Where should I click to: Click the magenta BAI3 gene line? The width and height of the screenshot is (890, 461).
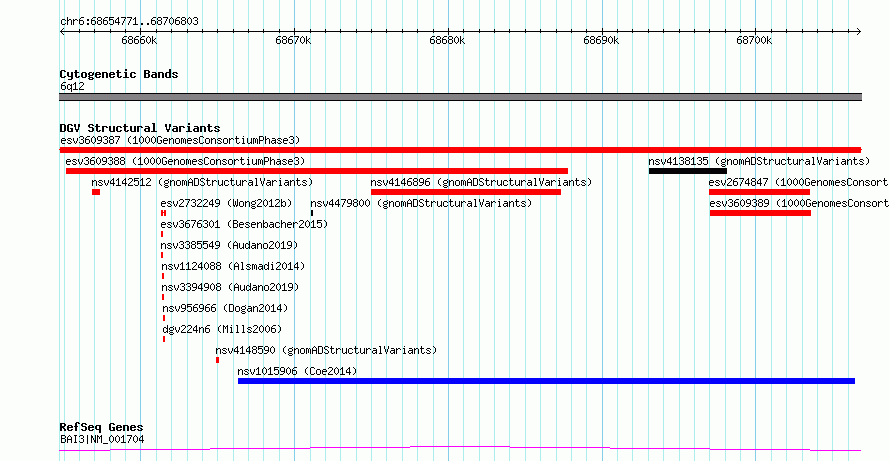(x=460, y=449)
